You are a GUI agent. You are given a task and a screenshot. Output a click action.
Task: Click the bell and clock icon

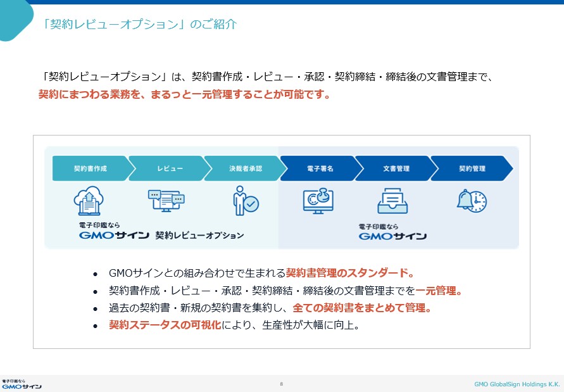pyautogui.click(x=472, y=201)
